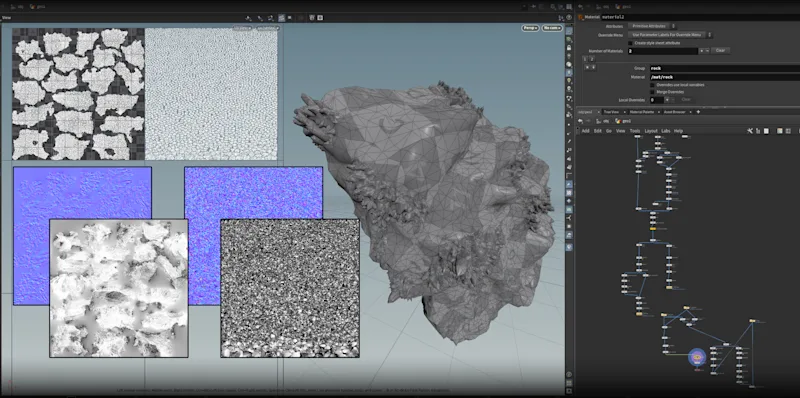Toggle the Merge Overrides checkbox
Image resolution: width=800 pixels, height=398 pixels.
652,92
